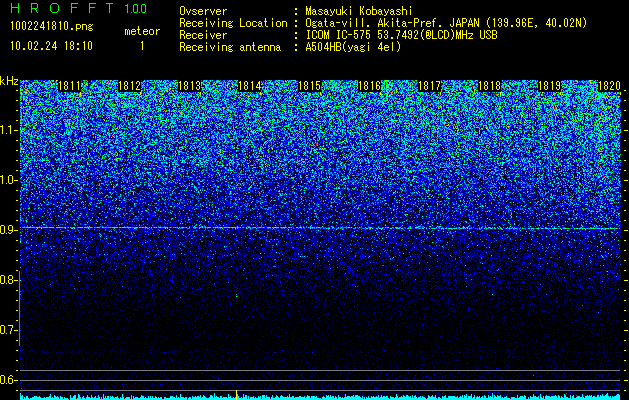Click the 0.9 kHz axis label
This screenshot has height=400, width=629.
9,230
